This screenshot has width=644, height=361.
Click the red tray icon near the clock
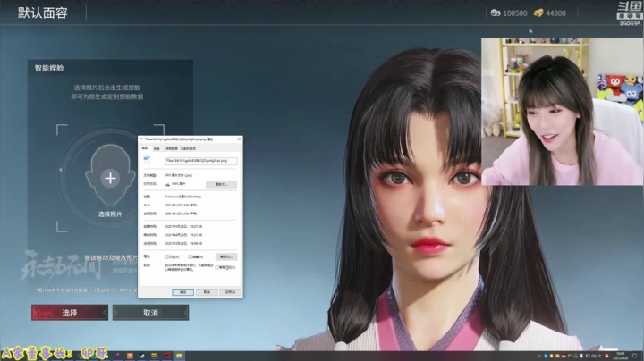tap(606, 356)
